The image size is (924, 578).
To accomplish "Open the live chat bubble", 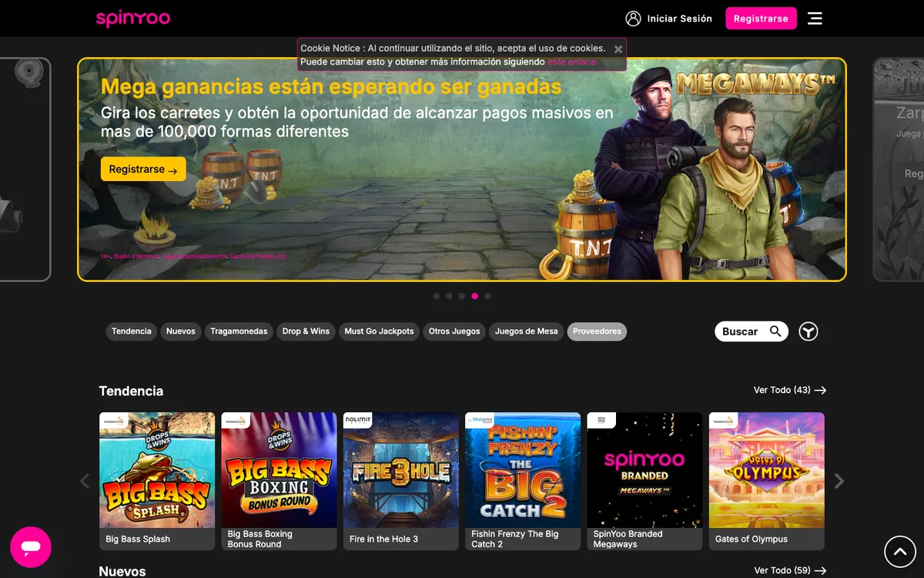I will pos(31,547).
